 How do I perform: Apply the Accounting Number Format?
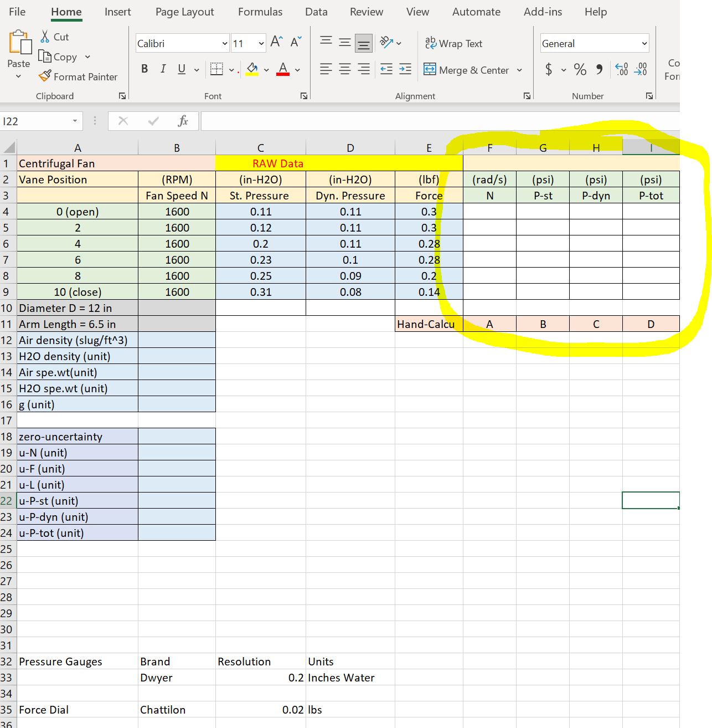point(549,69)
